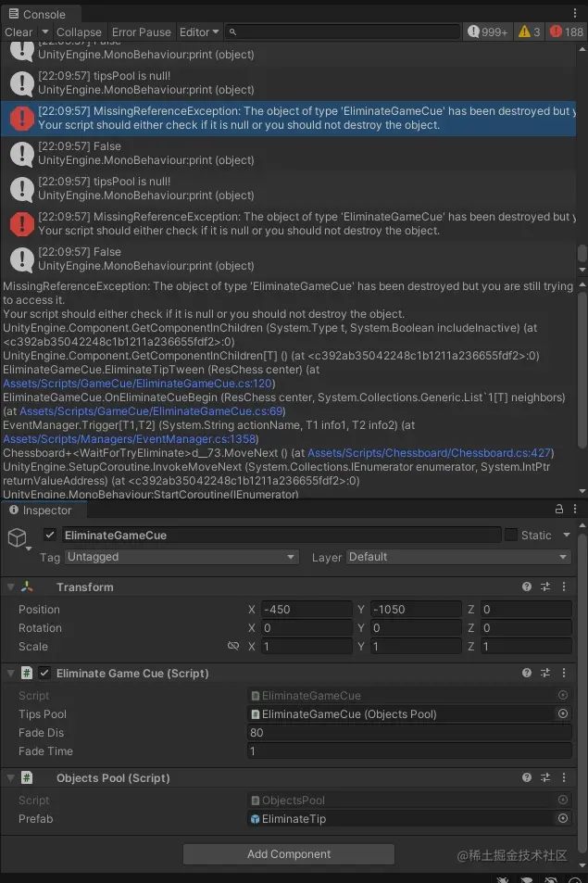Open the Static flags dropdown arrow
588x883 pixels.
point(567,535)
